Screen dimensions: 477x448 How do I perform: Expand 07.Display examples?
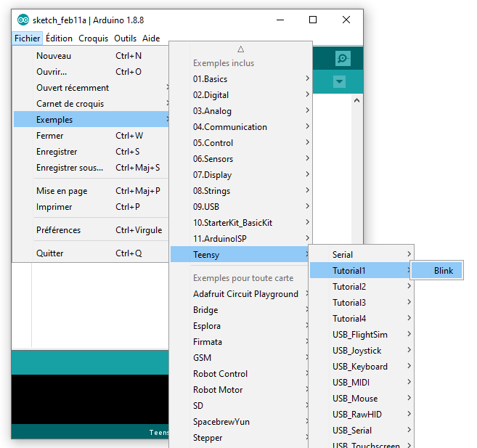pos(240,175)
